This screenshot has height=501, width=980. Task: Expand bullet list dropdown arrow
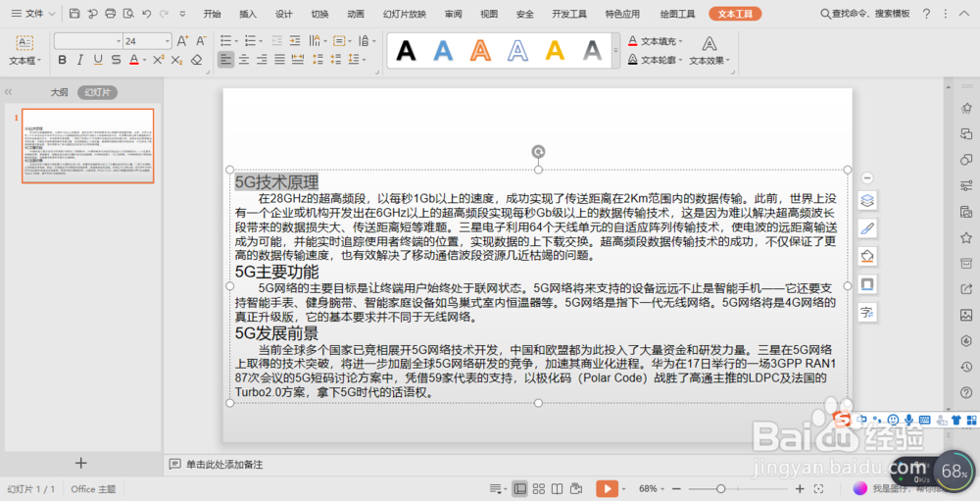tap(236, 41)
